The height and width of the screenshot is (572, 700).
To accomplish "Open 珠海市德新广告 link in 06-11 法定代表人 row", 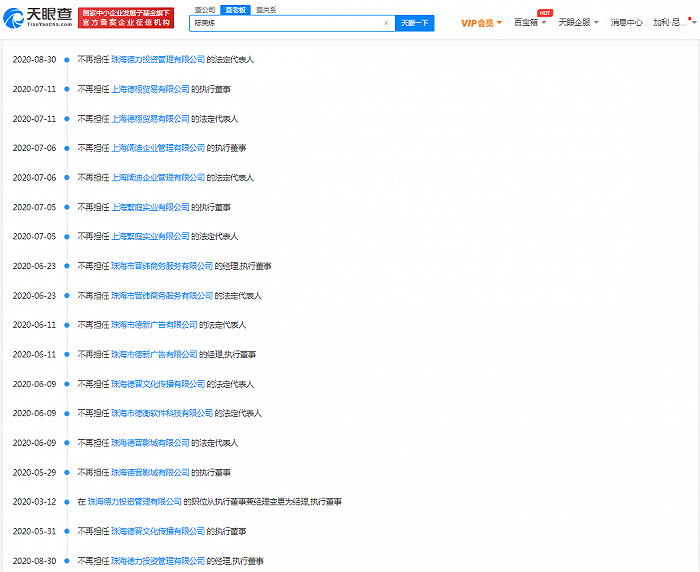I will coord(154,325).
